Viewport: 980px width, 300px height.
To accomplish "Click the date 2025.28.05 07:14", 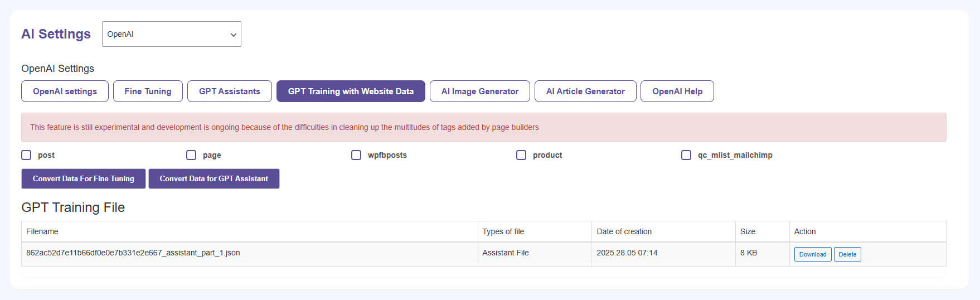I will [x=627, y=253].
